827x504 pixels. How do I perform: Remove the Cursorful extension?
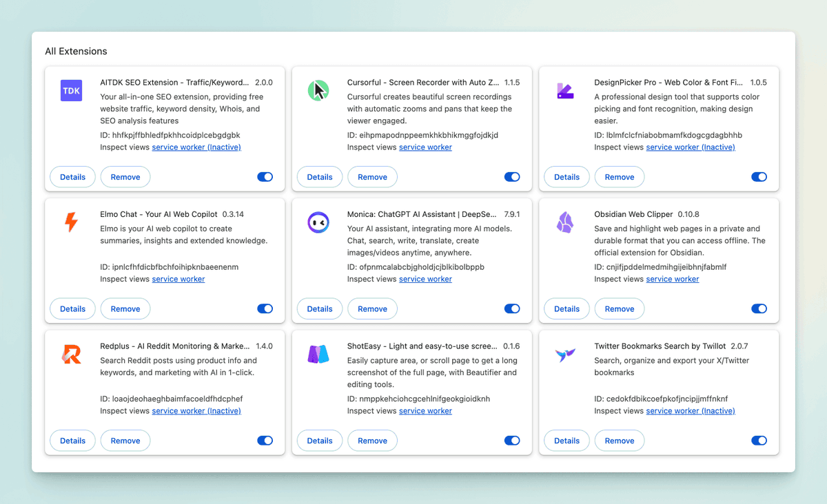372,177
